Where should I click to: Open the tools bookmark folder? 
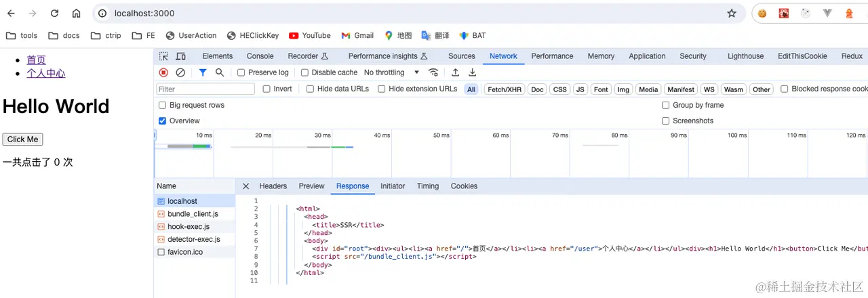coord(22,35)
